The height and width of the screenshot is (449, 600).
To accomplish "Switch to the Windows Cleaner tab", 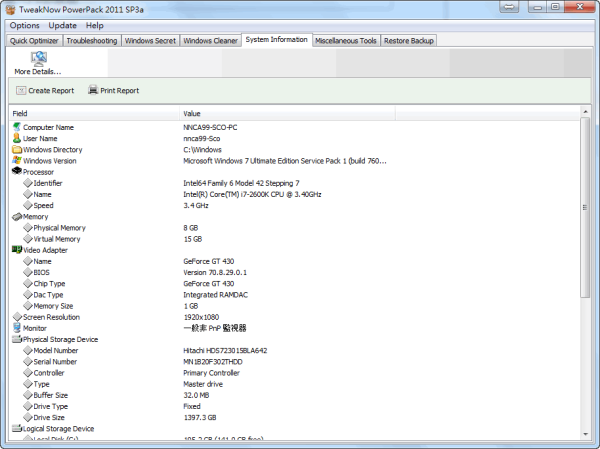I will pos(210,41).
